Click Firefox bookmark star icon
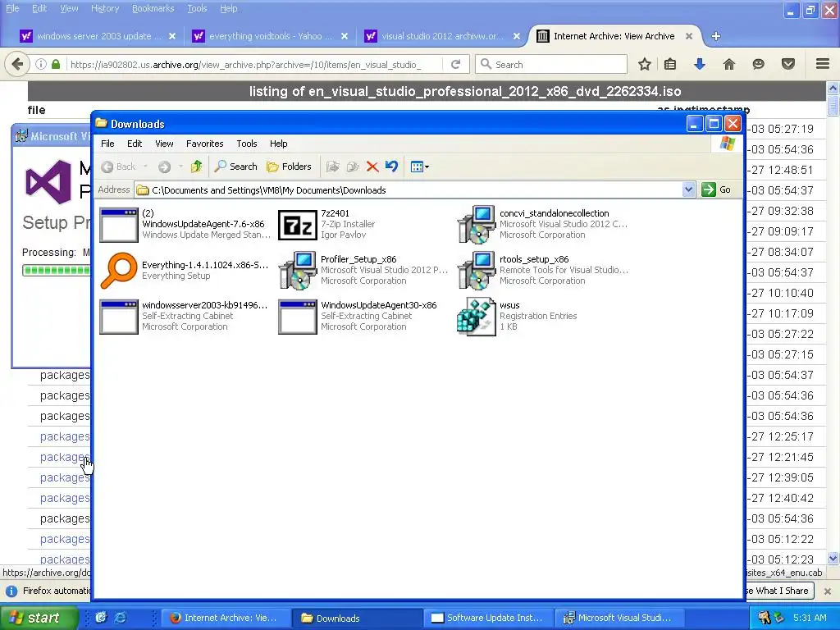The image size is (840, 630). click(x=645, y=64)
